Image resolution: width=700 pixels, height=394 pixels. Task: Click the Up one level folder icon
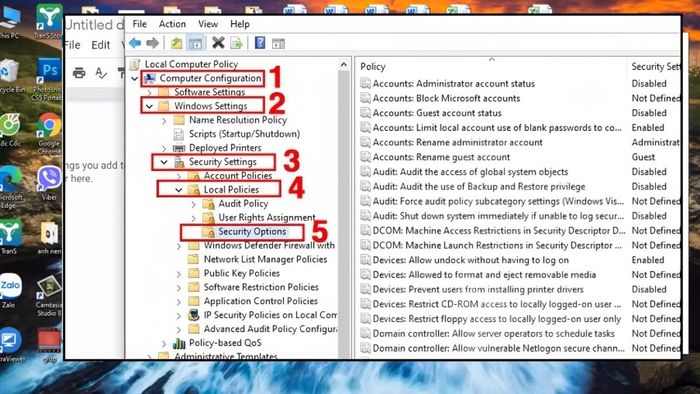pyautogui.click(x=177, y=43)
